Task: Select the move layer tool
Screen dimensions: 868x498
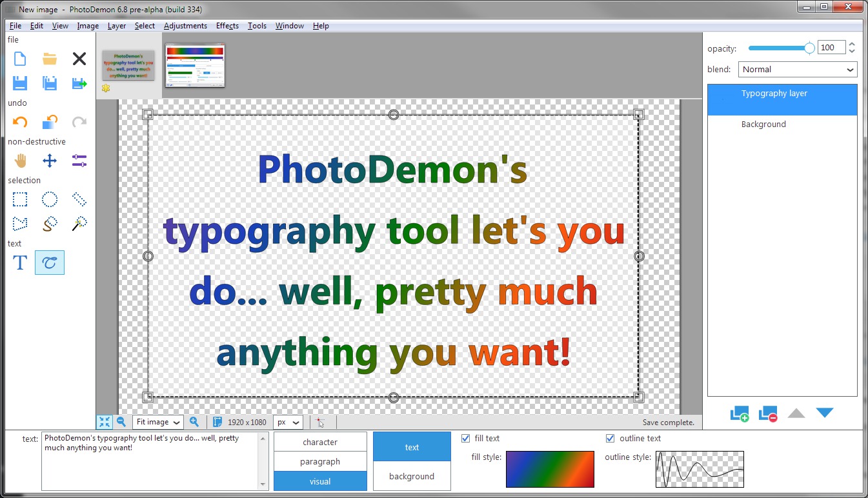Action: [50, 161]
